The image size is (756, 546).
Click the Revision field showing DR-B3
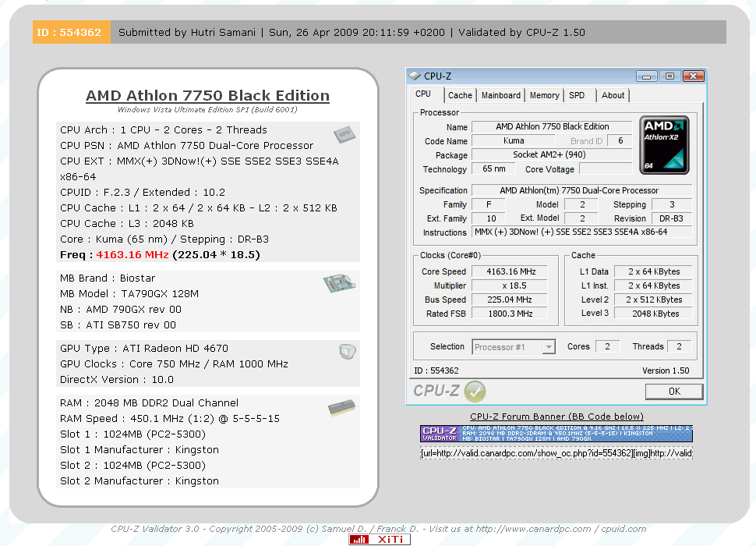672,218
